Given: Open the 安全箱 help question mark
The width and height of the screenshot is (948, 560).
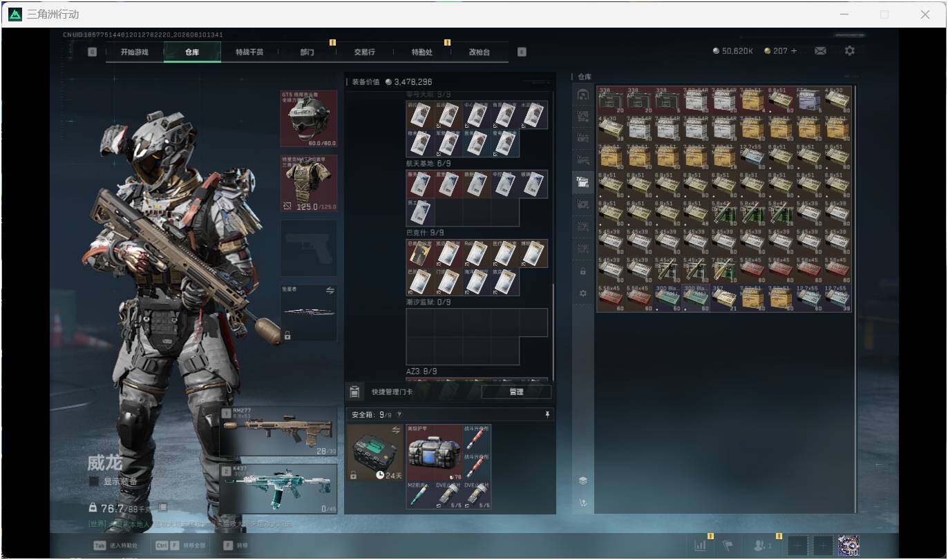Looking at the screenshot, I should (399, 415).
